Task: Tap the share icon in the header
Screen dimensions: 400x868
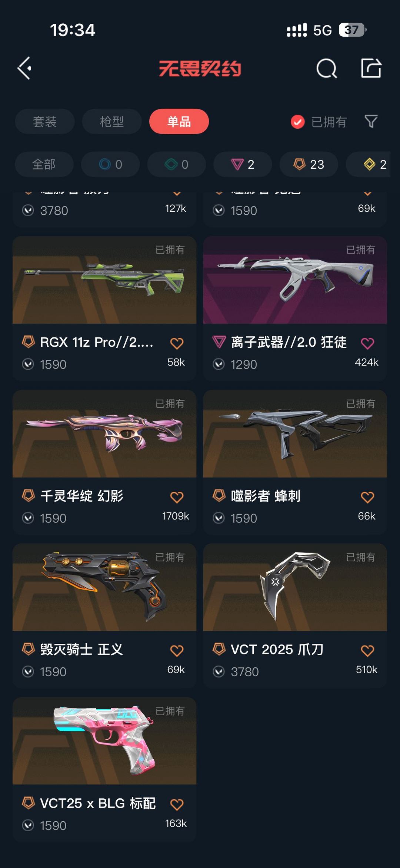Action: (371, 68)
